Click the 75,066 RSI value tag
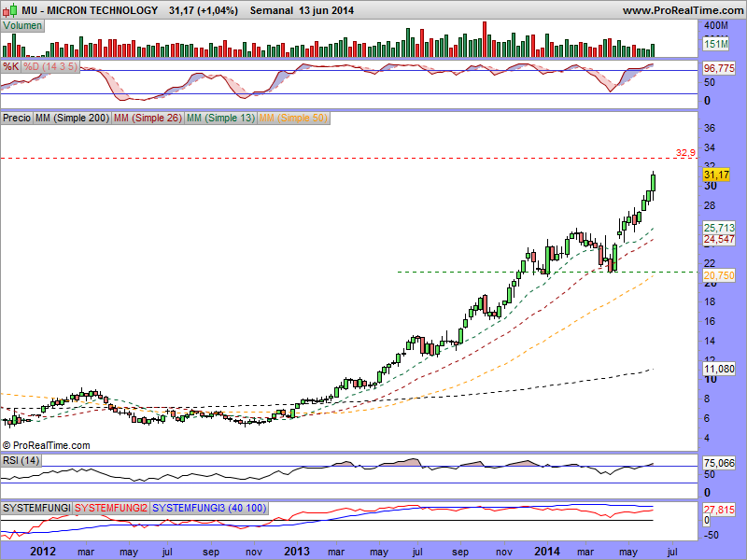 point(719,463)
